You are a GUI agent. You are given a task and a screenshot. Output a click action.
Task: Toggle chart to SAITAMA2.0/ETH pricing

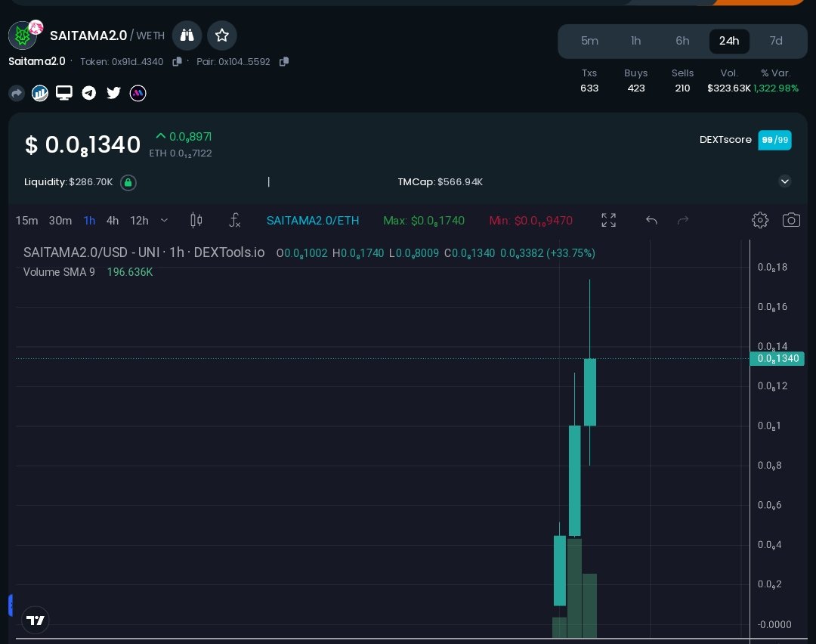(x=313, y=221)
